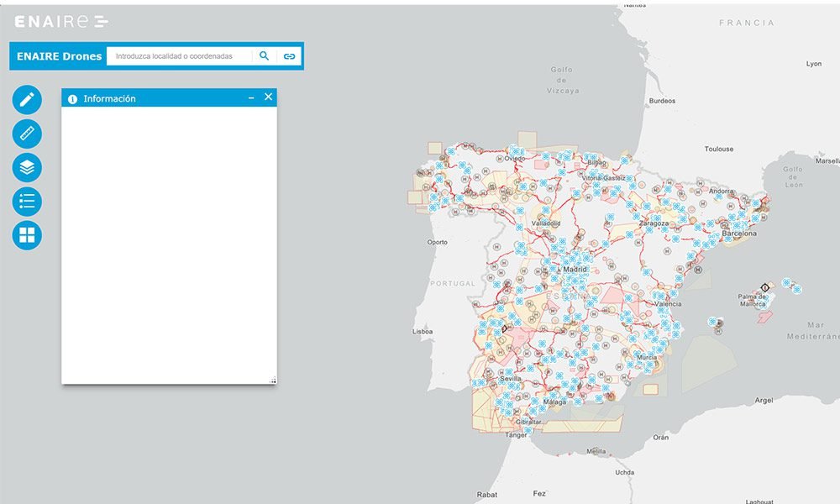Viewport: 840px width, 504px height.
Task: Click the FRANCIA country label
Action: click(x=747, y=23)
